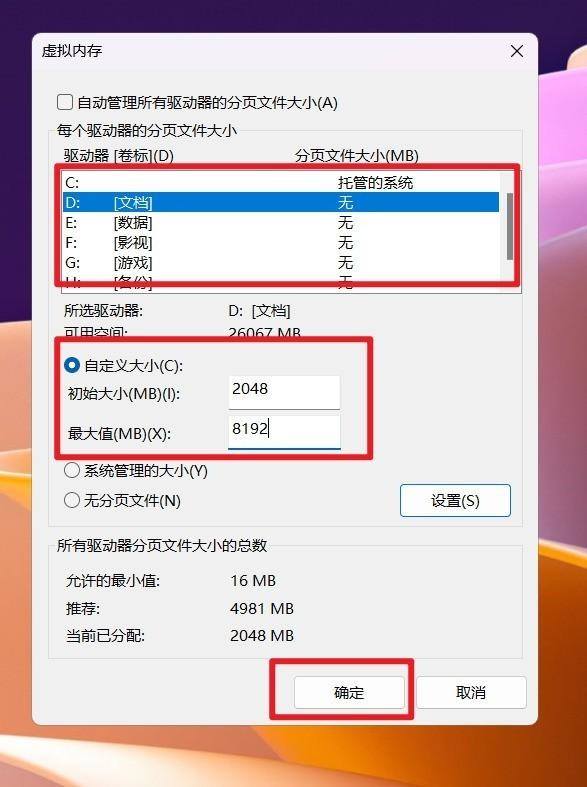Click the 虚拟内存 title bar text
Screen dimensions: 587x787
(x=72, y=51)
